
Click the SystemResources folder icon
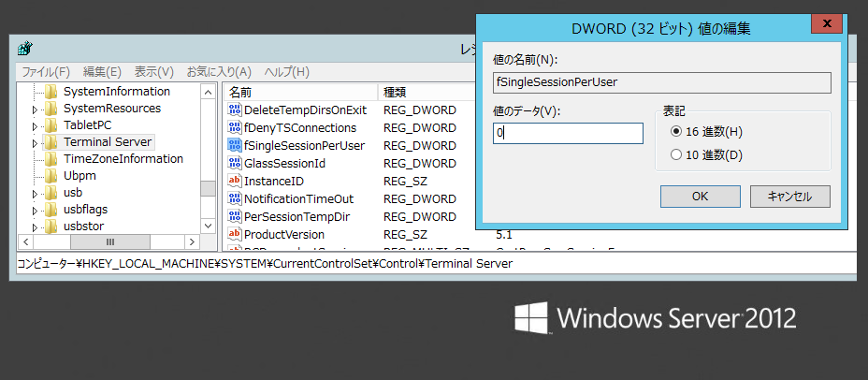pyautogui.click(x=51, y=108)
